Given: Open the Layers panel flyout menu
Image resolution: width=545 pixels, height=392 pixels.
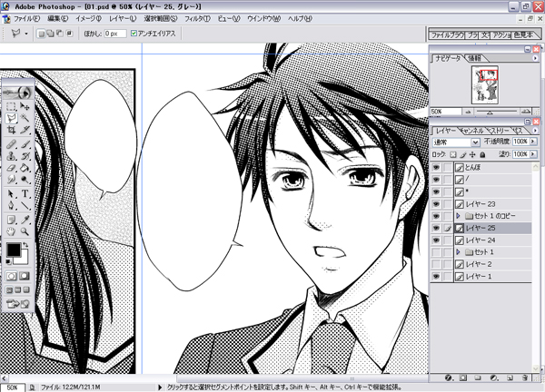Looking at the screenshot, I should click(x=535, y=131).
